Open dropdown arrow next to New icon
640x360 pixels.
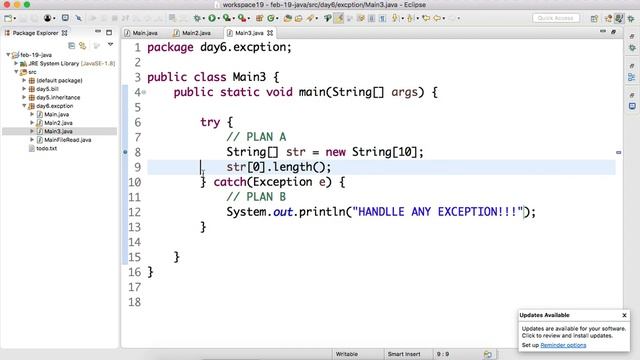point(15,18)
